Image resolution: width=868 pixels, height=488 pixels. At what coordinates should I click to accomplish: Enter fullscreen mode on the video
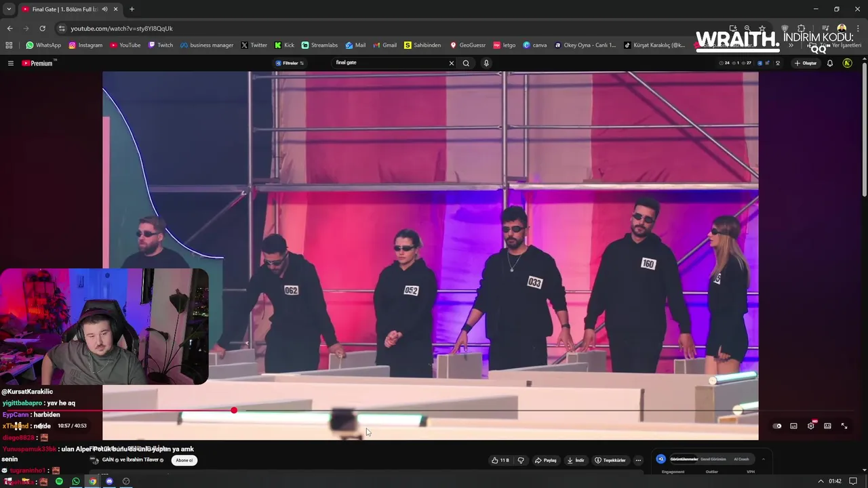click(x=844, y=426)
